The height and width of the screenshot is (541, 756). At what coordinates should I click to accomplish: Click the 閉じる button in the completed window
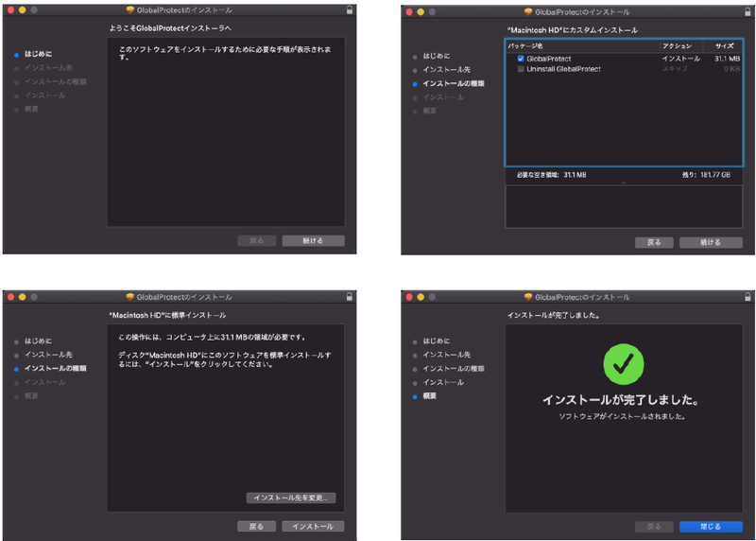coord(711,527)
